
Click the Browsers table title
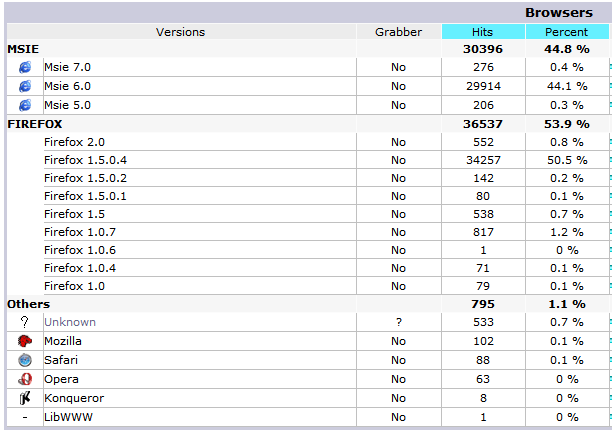click(x=559, y=12)
